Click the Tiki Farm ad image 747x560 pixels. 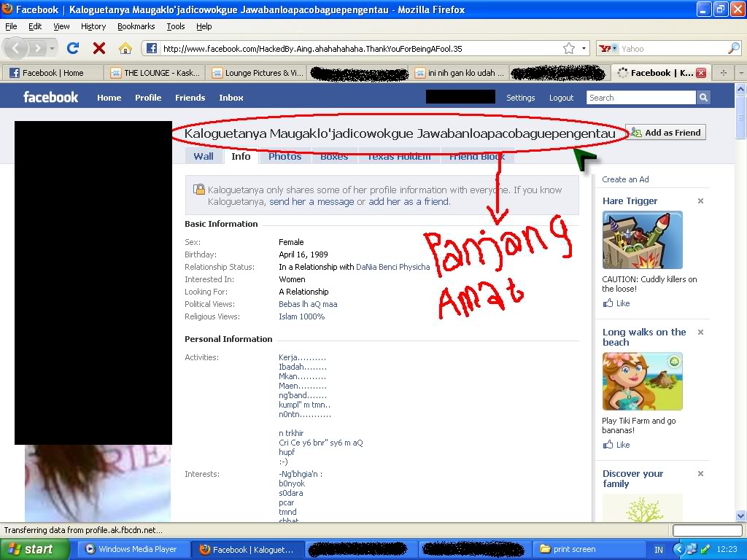coord(642,381)
